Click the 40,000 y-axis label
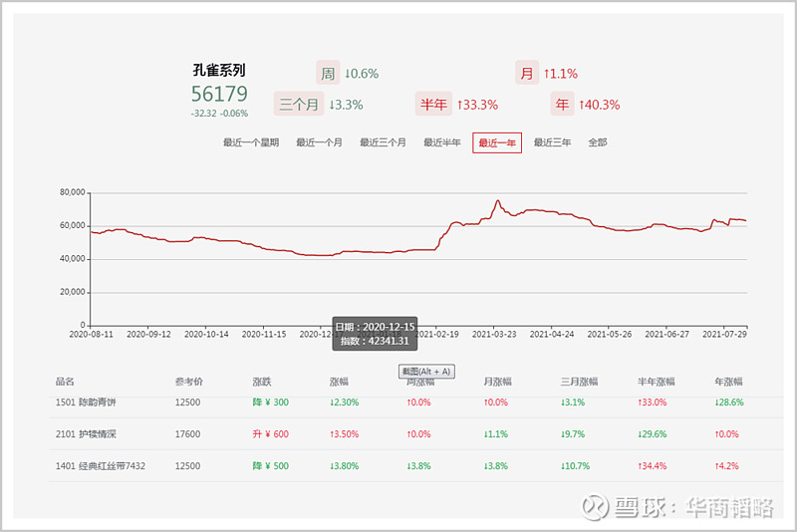The width and height of the screenshot is (797, 532). click(72, 259)
